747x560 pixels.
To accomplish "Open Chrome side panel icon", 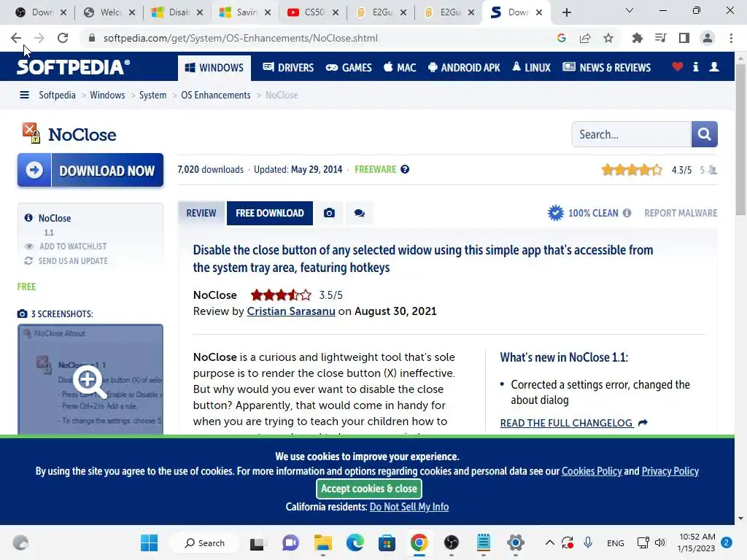I will coord(684,38).
